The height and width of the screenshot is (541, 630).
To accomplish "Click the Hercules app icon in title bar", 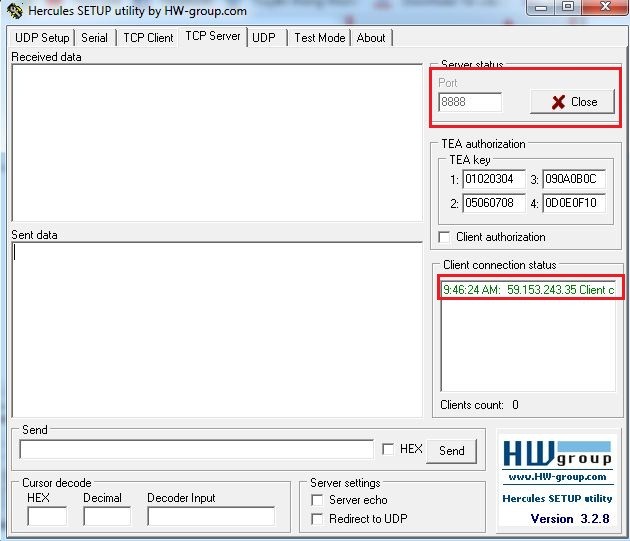I will pyautogui.click(x=15, y=11).
